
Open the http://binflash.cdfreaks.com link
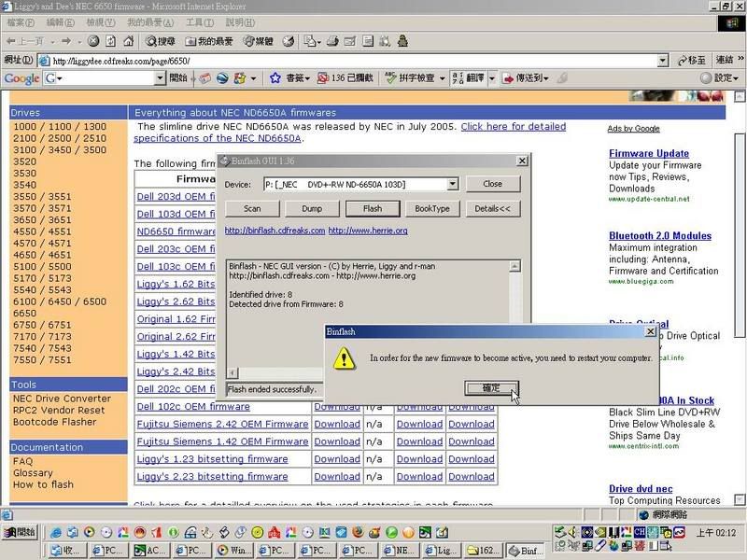(x=275, y=231)
